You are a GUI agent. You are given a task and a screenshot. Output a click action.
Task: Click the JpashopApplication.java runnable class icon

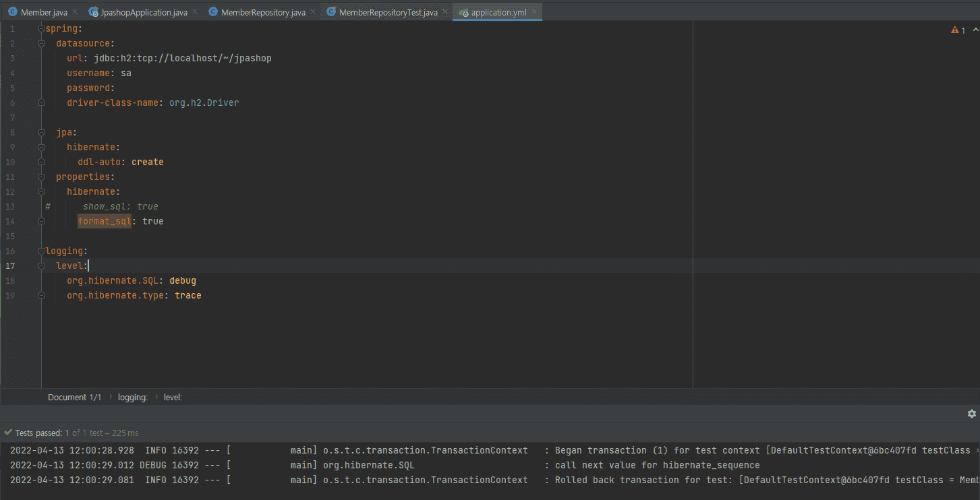pos(94,12)
